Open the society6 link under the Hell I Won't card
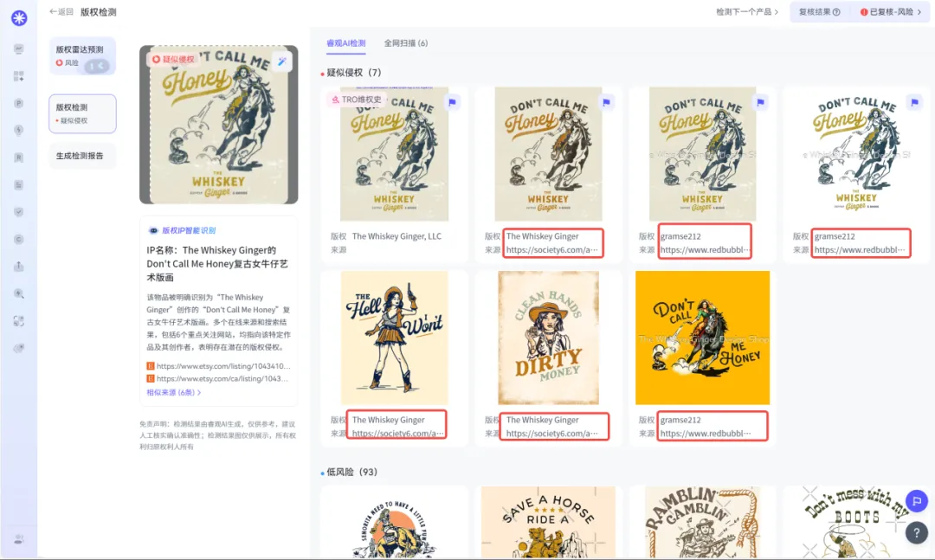Screen dimensions: 935x560 (x=397, y=434)
